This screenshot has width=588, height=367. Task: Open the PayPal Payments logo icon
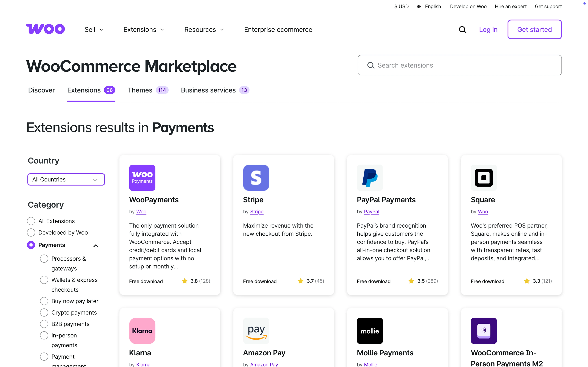click(370, 178)
